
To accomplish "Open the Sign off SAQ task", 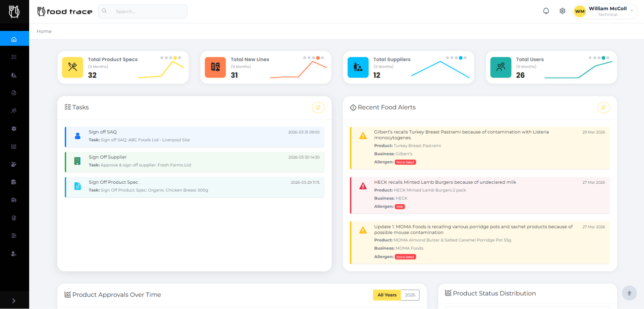I will (195, 136).
